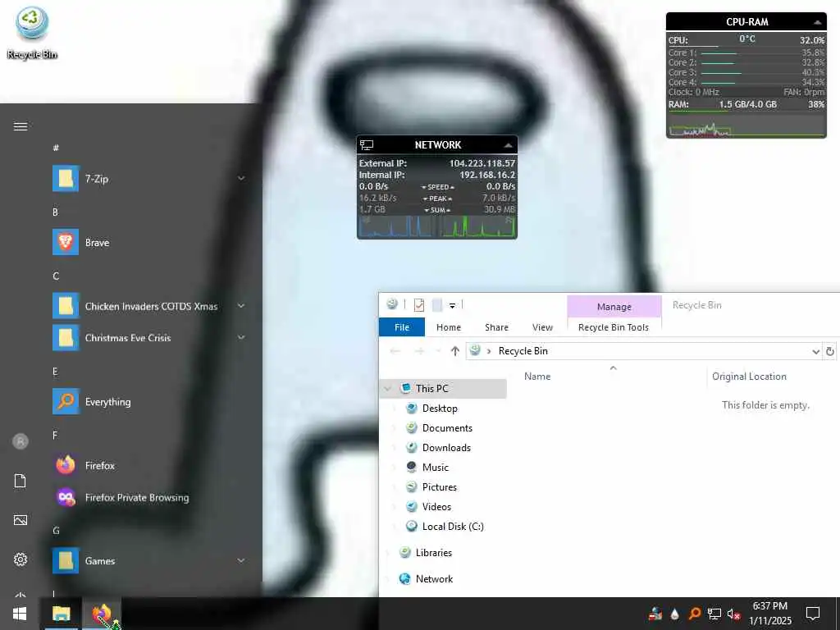840x630 pixels.
Task: Click the Windows Start button
Action: (x=20, y=614)
